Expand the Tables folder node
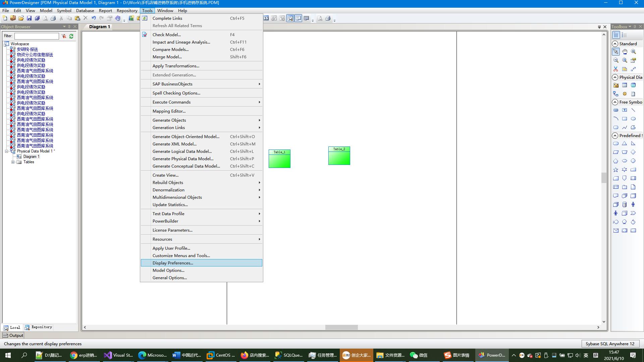The height and width of the screenshot is (362, 644). [x=13, y=162]
